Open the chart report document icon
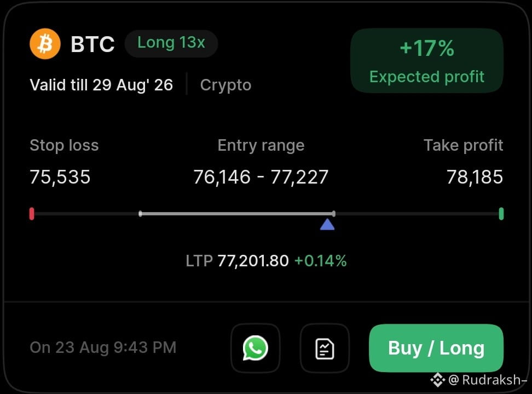 325,348
